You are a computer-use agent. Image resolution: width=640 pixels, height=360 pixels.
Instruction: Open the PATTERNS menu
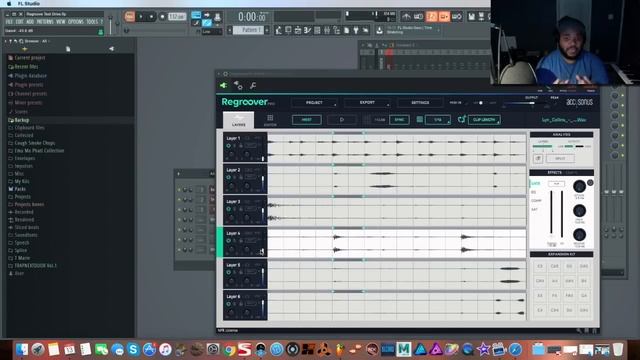click(x=45, y=22)
